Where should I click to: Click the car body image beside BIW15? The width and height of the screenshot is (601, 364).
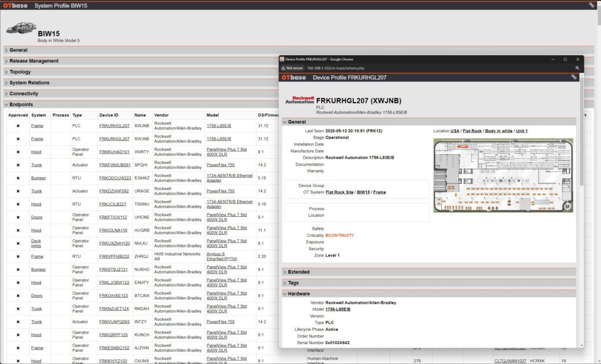(21, 29)
